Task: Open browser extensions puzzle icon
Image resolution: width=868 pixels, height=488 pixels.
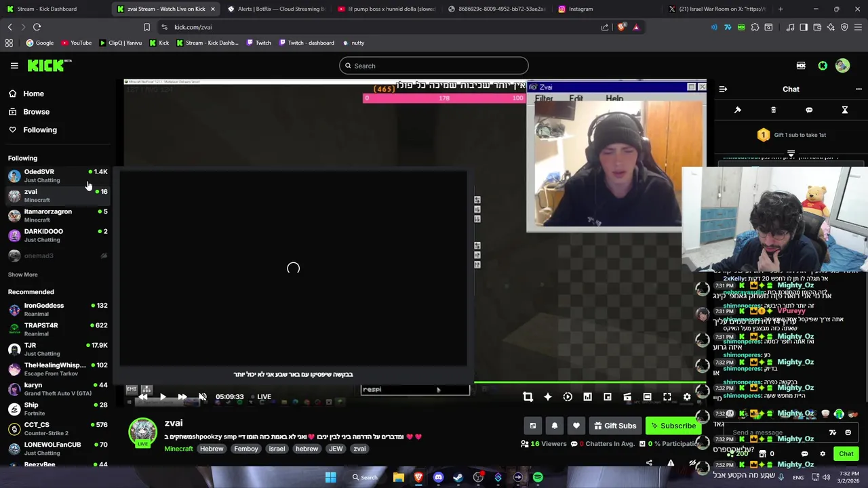Action: click(x=755, y=27)
